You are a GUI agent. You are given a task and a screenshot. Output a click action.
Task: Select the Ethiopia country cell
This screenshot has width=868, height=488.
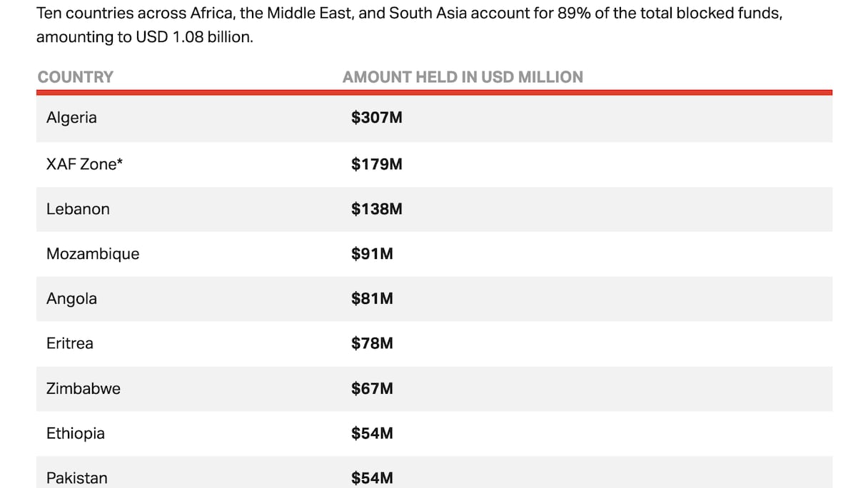(76, 433)
